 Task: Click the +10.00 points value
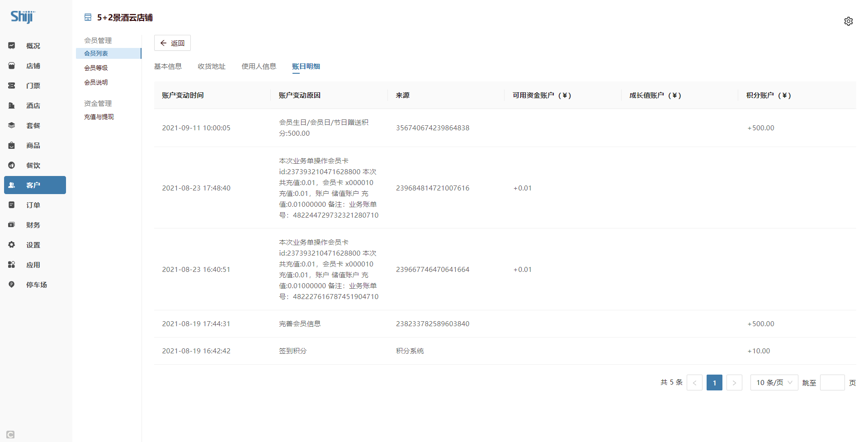tap(759, 351)
